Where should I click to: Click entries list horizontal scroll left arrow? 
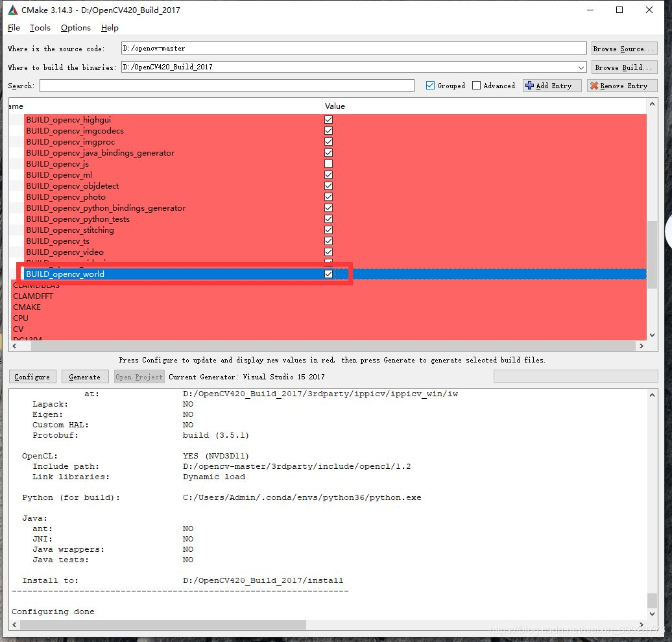tap(14, 346)
